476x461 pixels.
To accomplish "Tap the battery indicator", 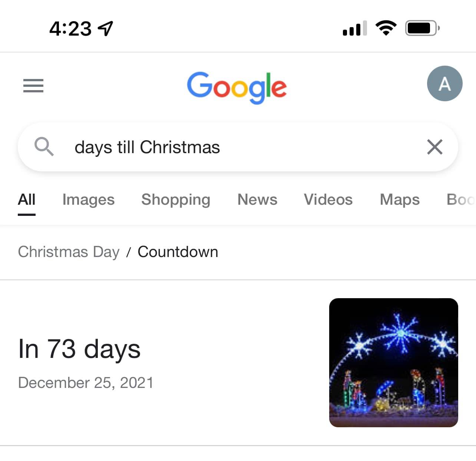I will click(x=422, y=28).
